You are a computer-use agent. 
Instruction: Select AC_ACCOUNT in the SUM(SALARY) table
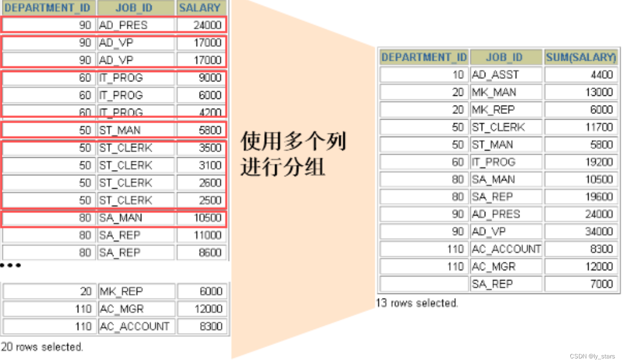[x=506, y=249]
